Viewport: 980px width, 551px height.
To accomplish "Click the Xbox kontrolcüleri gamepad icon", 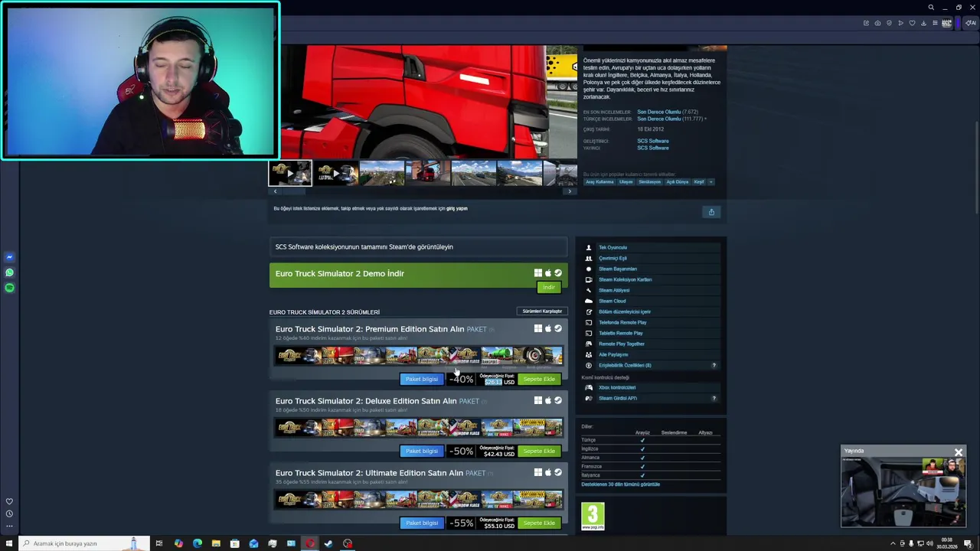I will [589, 387].
